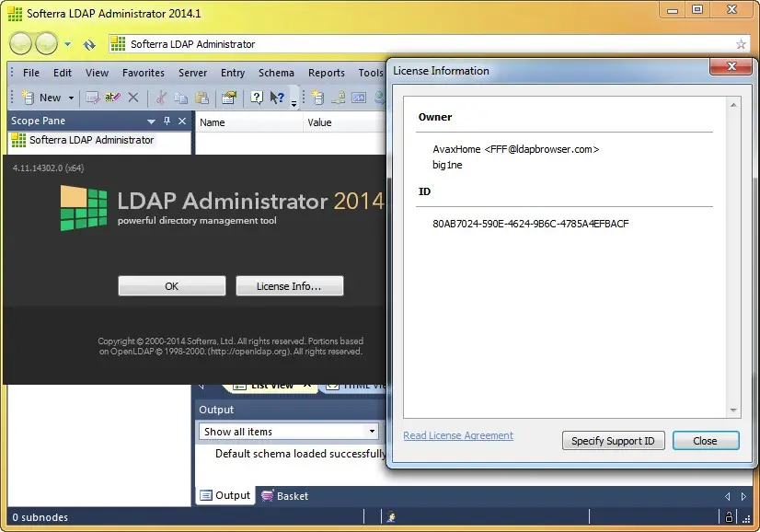The width and height of the screenshot is (760, 532).
Task: Click the What's This help cursor icon
Action: point(277,98)
